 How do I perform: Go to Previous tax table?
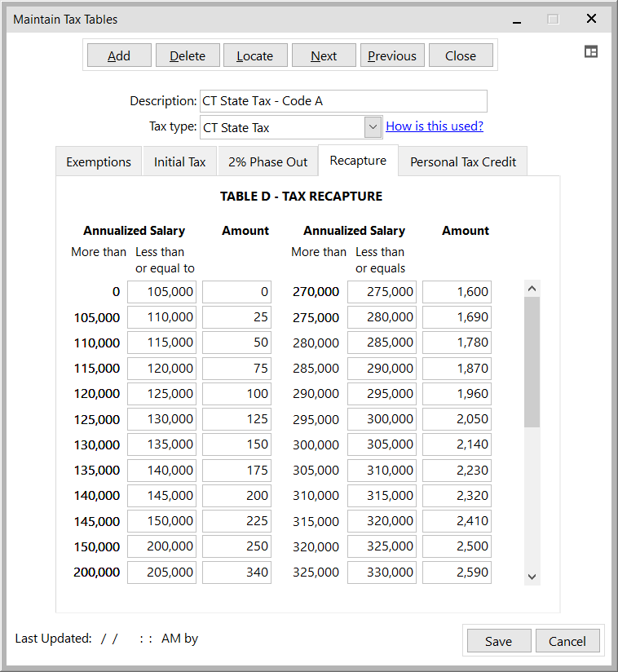391,55
